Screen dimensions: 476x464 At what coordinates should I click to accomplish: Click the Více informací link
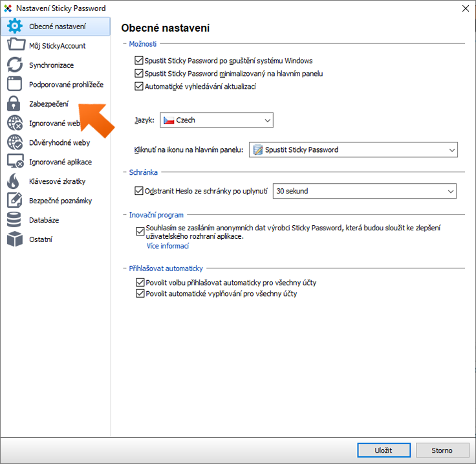168,246
